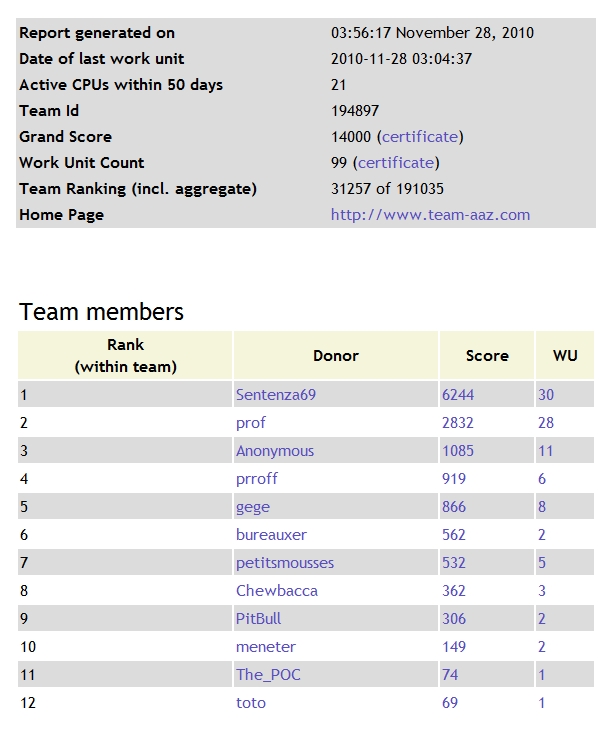Visit the team-aaz.com home page link

[x=430, y=215]
